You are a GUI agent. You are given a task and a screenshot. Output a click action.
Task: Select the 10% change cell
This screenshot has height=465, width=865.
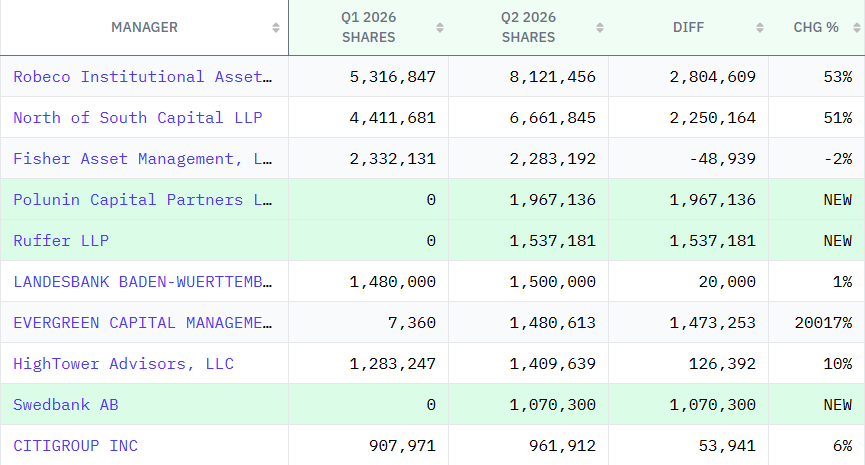838,364
